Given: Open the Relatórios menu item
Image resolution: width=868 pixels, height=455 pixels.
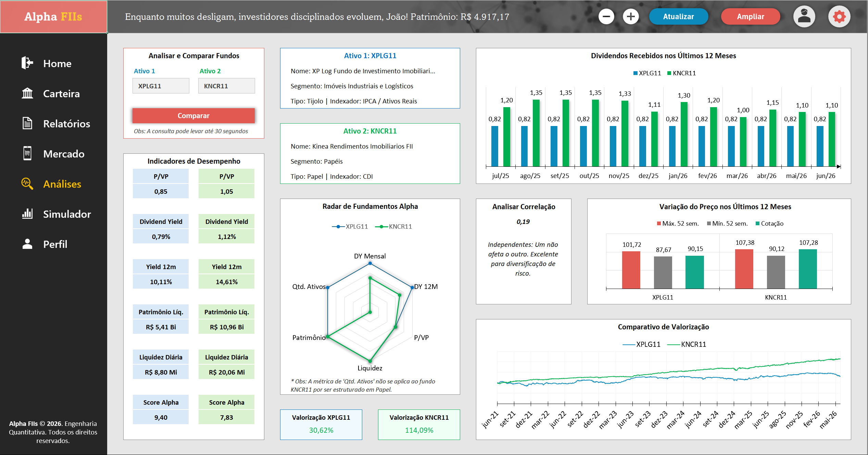Looking at the screenshot, I should tap(67, 124).
